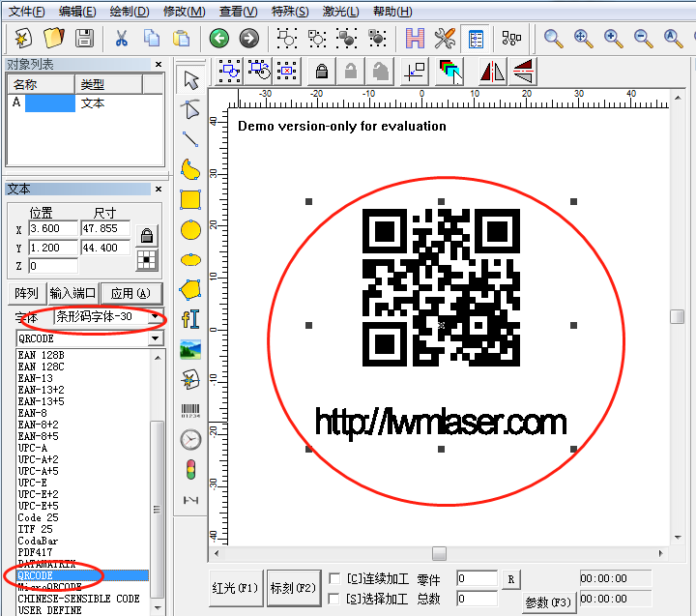Image resolution: width=696 pixels, height=616 pixels.
Task: Toggle the object list panel icon
Action: tap(476, 39)
